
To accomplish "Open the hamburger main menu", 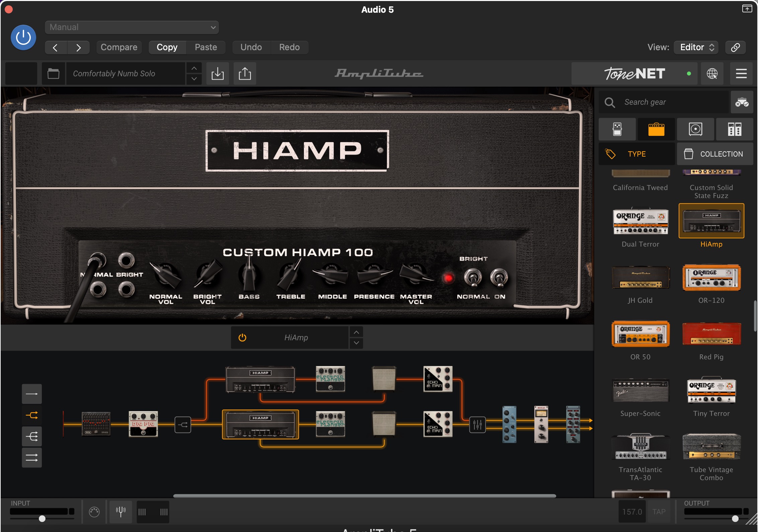I will point(741,73).
